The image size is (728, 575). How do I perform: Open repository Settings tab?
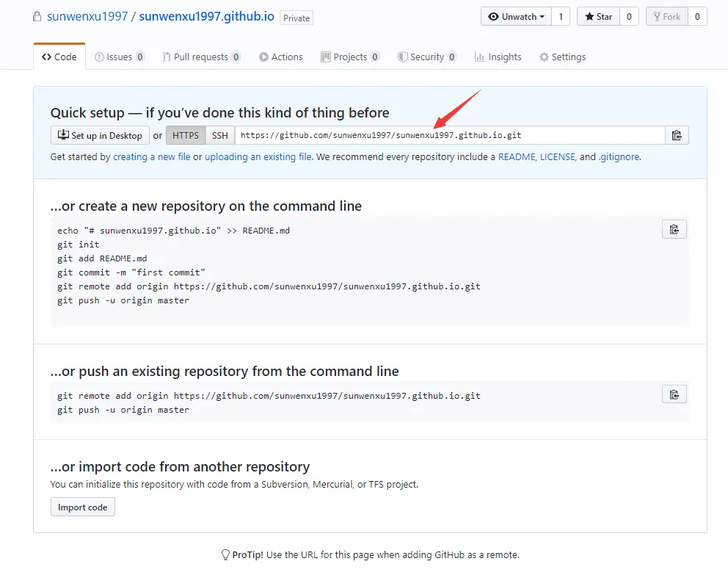click(562, 57)
